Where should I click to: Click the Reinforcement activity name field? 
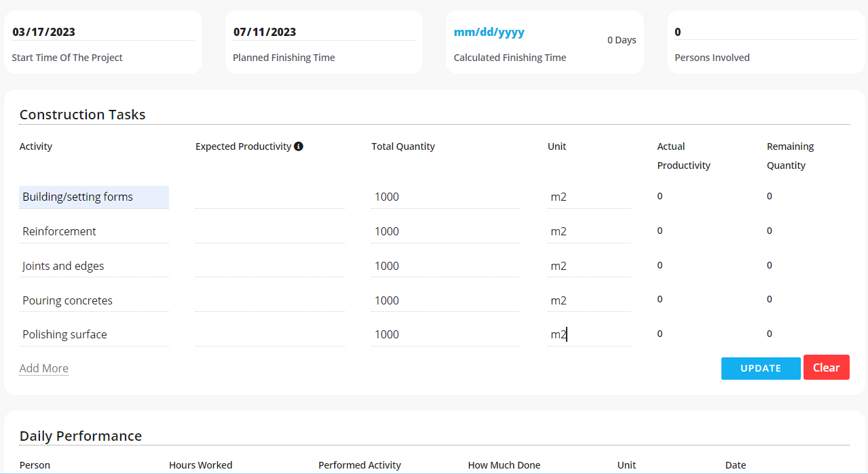click(x=94, y=232)
